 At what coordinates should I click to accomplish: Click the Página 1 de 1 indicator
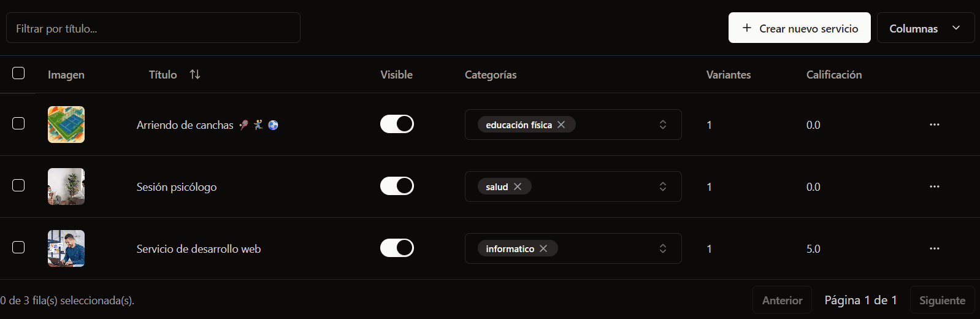[x=860, y=300]
